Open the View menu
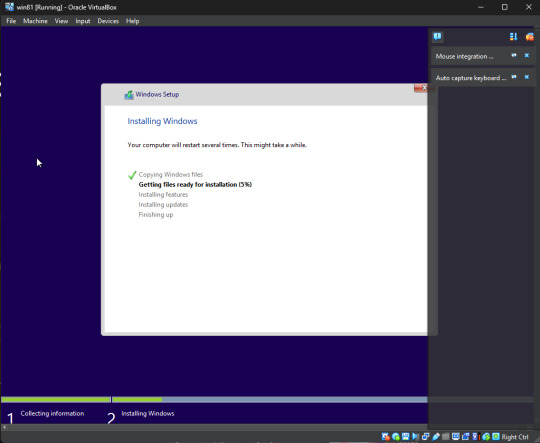 pyautogui.click(x=61, y=21)
